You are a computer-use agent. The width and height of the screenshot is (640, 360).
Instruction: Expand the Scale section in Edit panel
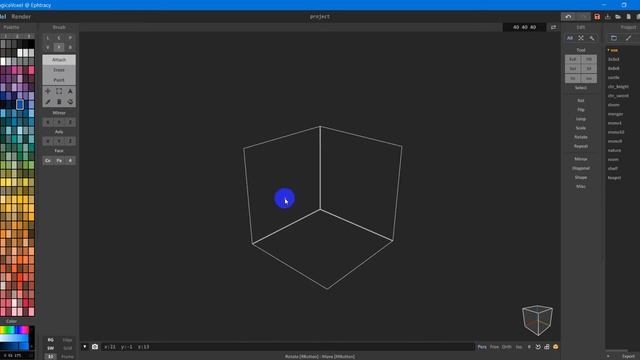pyautogui.click(x=581, y=128)
